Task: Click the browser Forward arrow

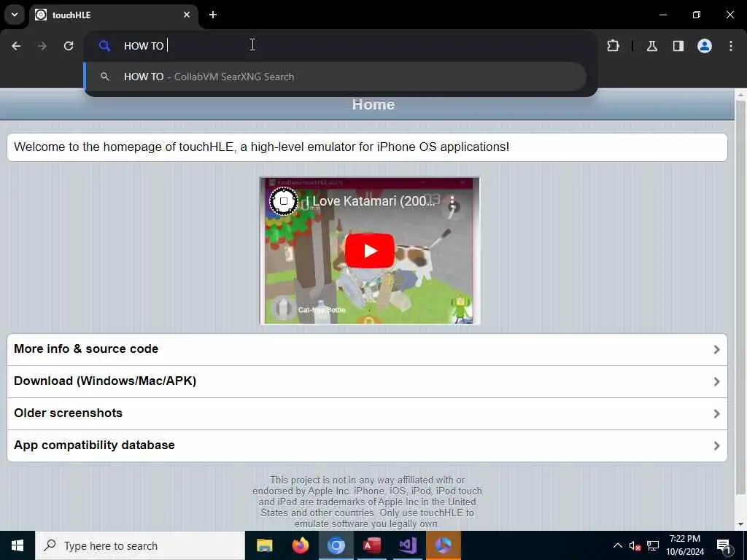Action: click(42, 46)
